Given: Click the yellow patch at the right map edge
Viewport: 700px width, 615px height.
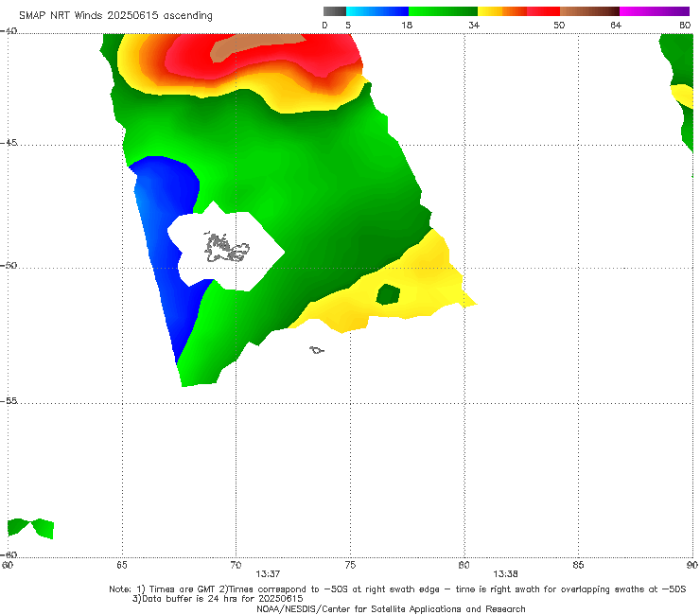Looking at the screenshot, I should pyautogui.click(x=683, y=95).
